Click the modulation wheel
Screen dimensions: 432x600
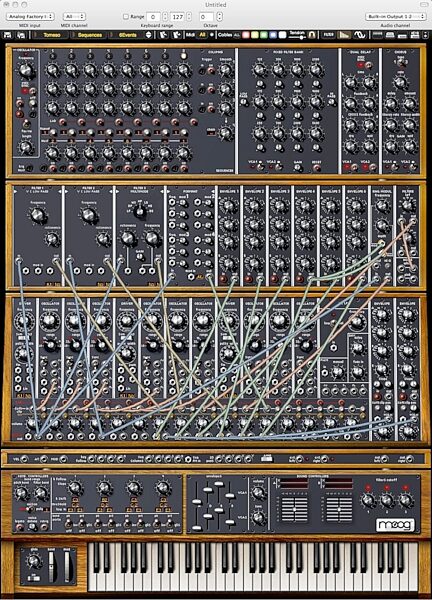[x=67, y=565]
